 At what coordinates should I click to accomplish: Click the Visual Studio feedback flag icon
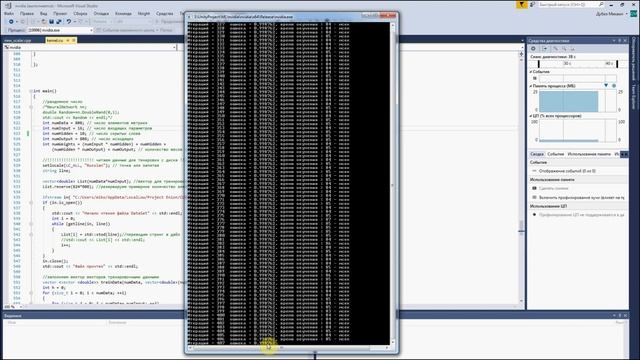pos(522,4)
